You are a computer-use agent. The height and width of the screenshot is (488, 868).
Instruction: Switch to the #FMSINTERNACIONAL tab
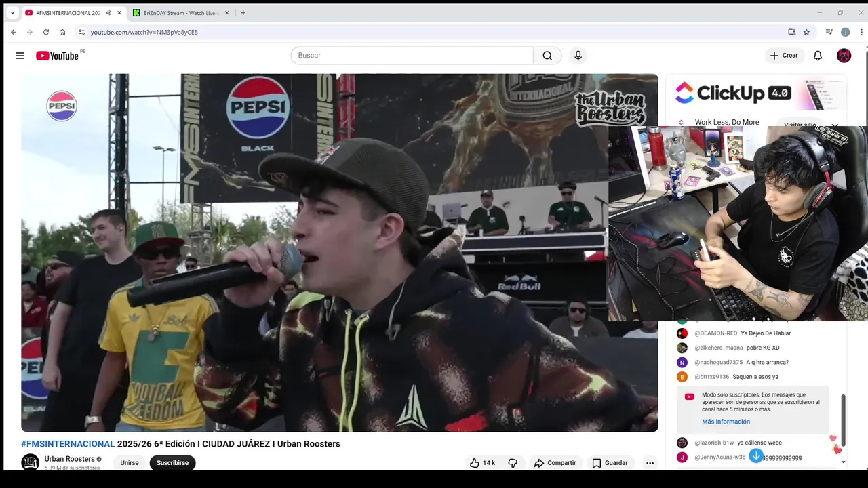[68, 13]
